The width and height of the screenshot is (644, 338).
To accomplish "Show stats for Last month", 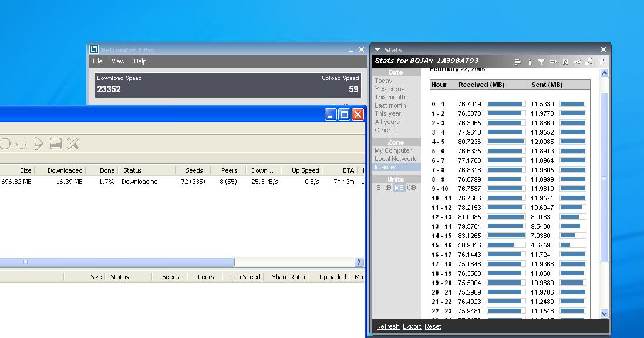I will click(x=390, y=105).
